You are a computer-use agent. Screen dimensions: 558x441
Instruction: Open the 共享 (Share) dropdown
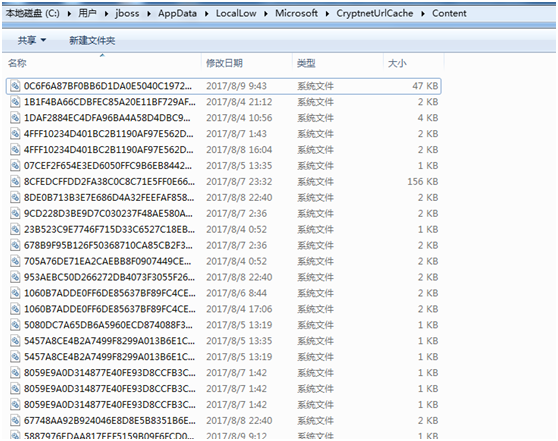coord(32,40)
